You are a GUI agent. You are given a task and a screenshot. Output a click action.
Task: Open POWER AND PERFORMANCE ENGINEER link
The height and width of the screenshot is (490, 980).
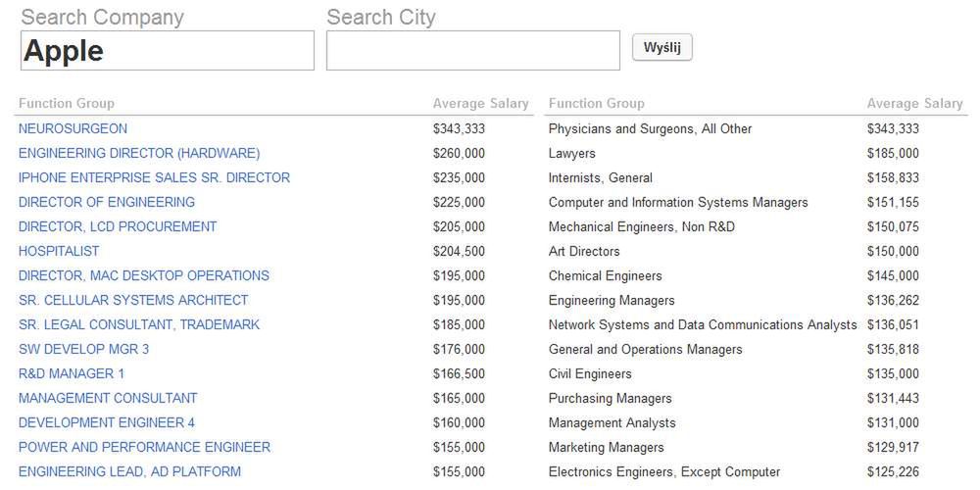coord(144,448)
